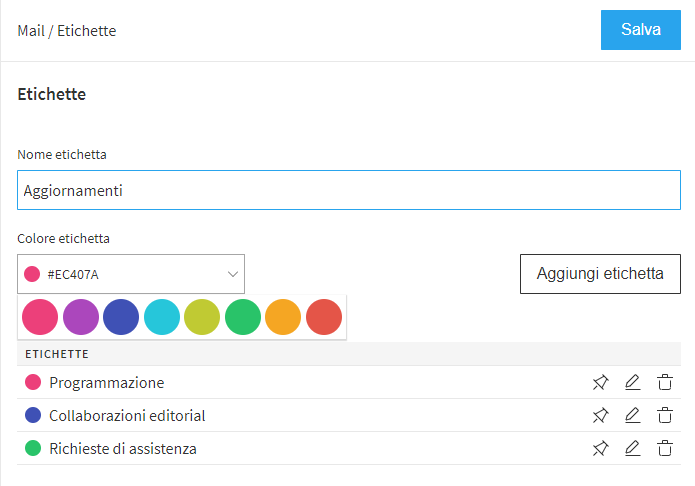Viewport: 695px width, 486px height.
Task: Pin the Programmazione label
Action: [600, 382]
